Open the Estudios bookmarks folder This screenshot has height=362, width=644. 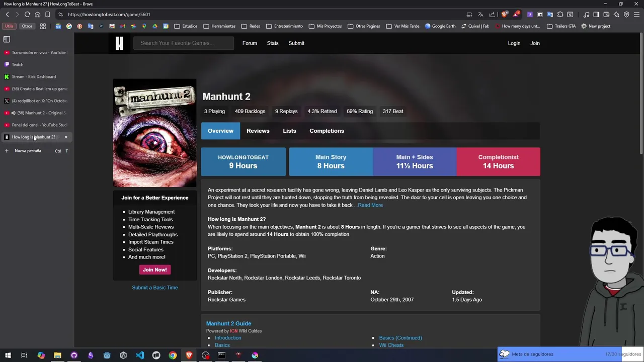coord(186,26)
